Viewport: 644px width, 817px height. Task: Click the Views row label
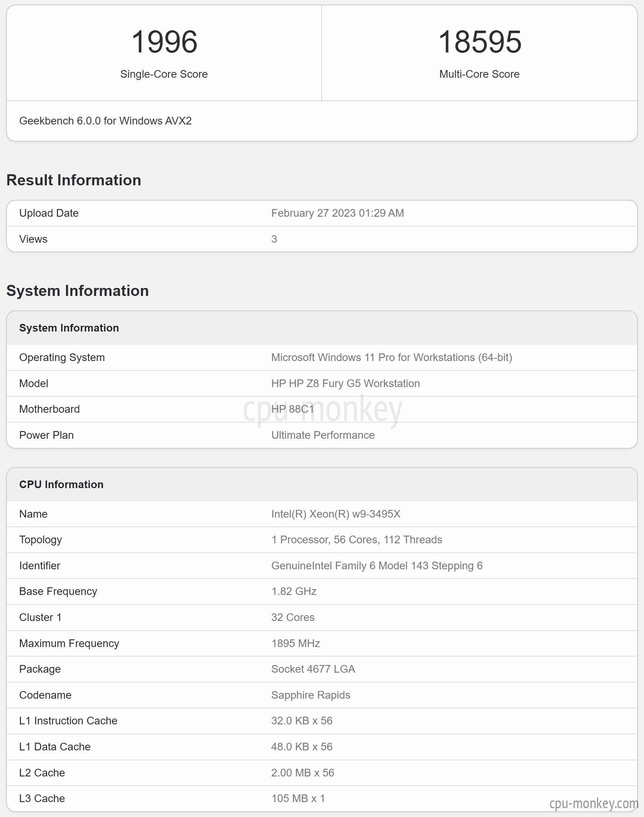tap(33, 239)
